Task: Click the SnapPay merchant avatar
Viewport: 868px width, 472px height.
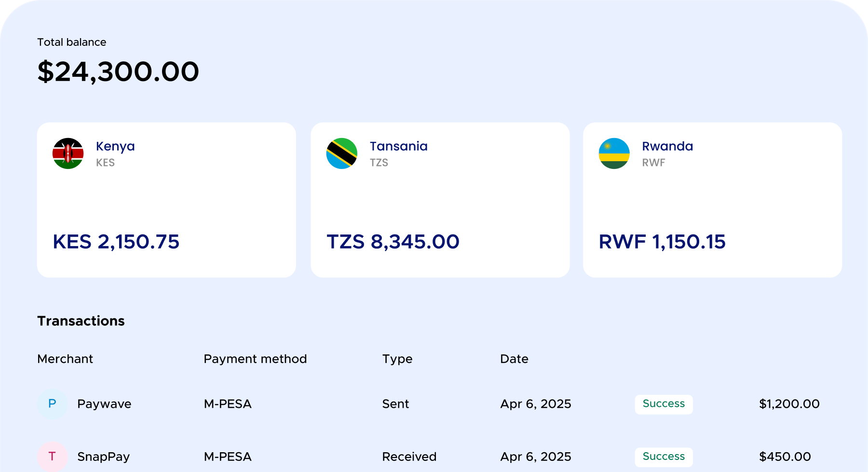Action: tap(52, 456)
